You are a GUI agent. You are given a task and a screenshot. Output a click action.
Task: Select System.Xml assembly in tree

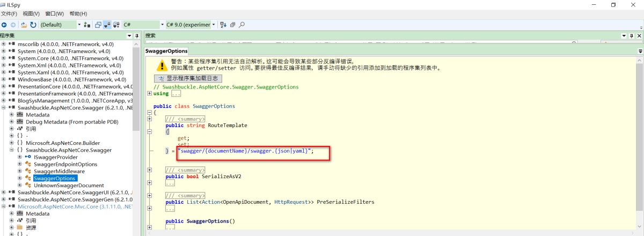(69, 65)
